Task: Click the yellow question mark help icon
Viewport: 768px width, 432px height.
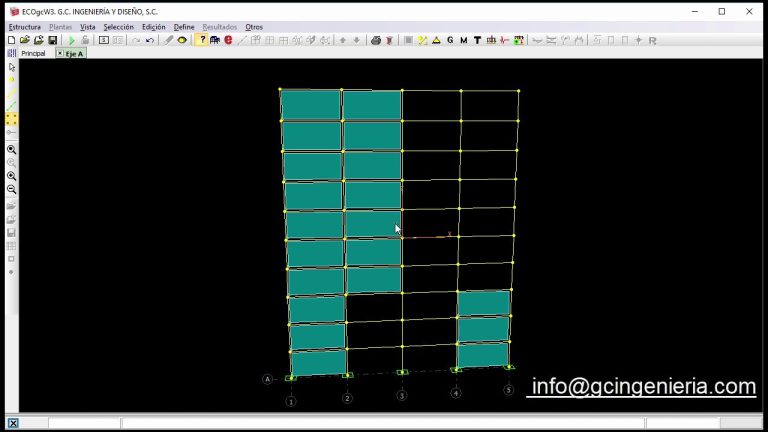Action: (x=202, y=40)
